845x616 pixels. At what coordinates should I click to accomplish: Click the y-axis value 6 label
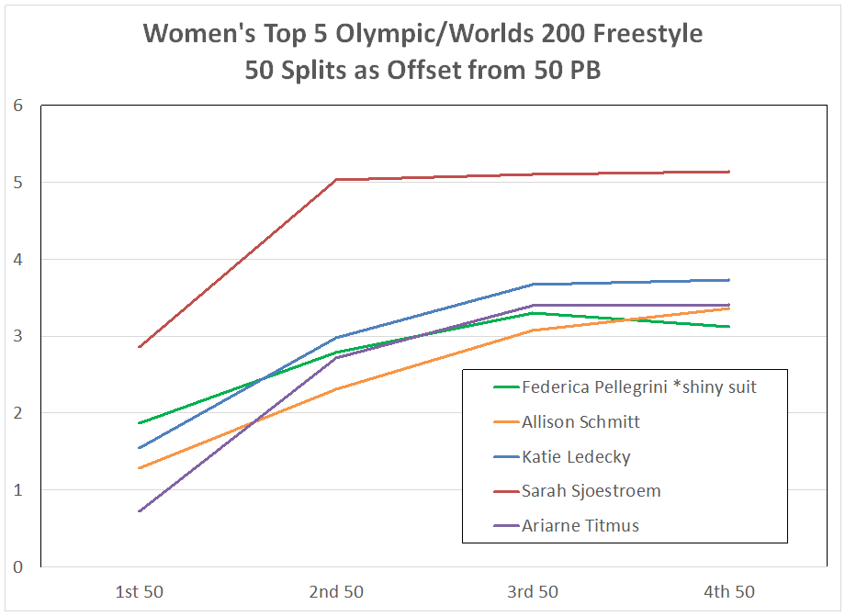click(x=17, y=106)
